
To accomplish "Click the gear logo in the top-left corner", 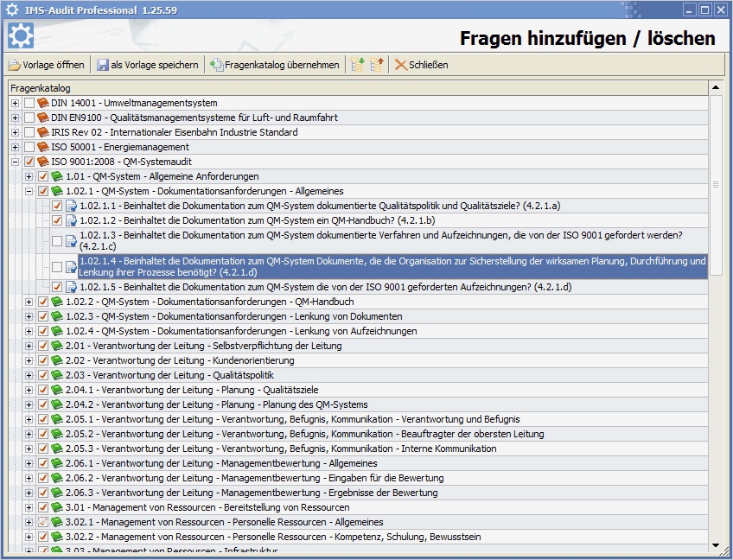I will (20, 36).
